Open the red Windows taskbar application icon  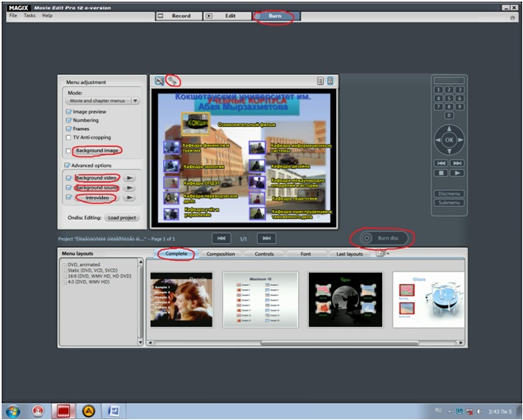point(63,409)
